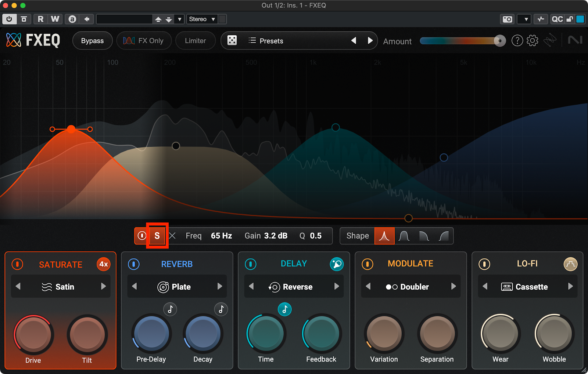Image resolution: width=588 pixels, height=374 pixels.
Task: Click the Freq value 65 Hz
Action: pyautogui.click(x=221, y=236)
